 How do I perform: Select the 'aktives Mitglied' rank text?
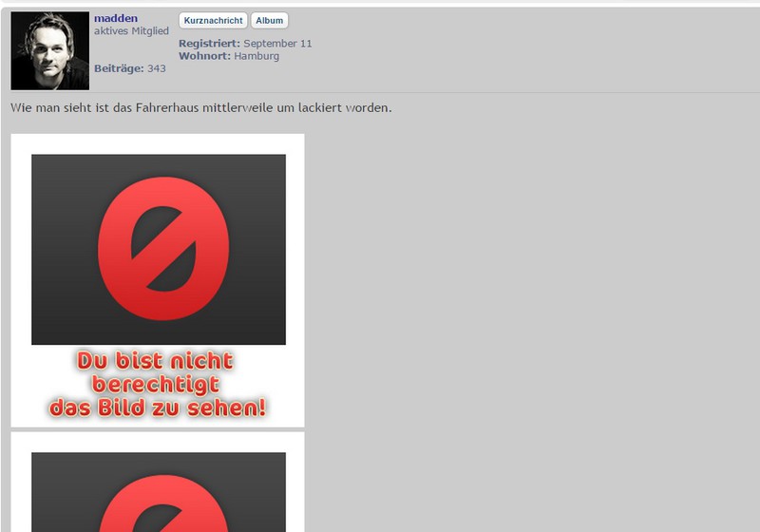(131, 31)
